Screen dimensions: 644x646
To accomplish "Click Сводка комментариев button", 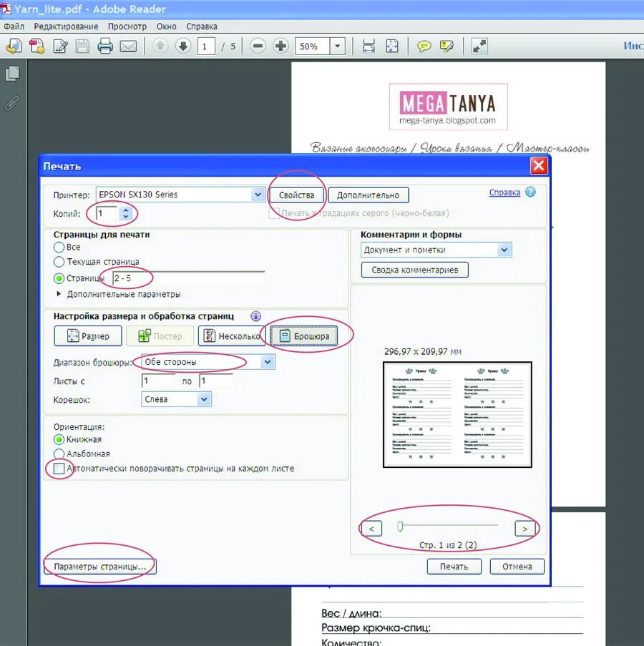I will [x=414, y=270].
